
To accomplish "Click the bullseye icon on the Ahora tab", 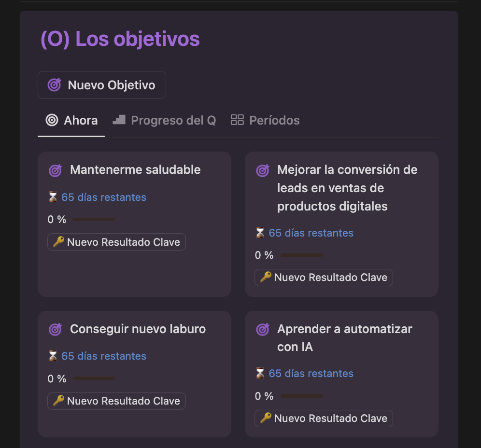I will point(52,120).
